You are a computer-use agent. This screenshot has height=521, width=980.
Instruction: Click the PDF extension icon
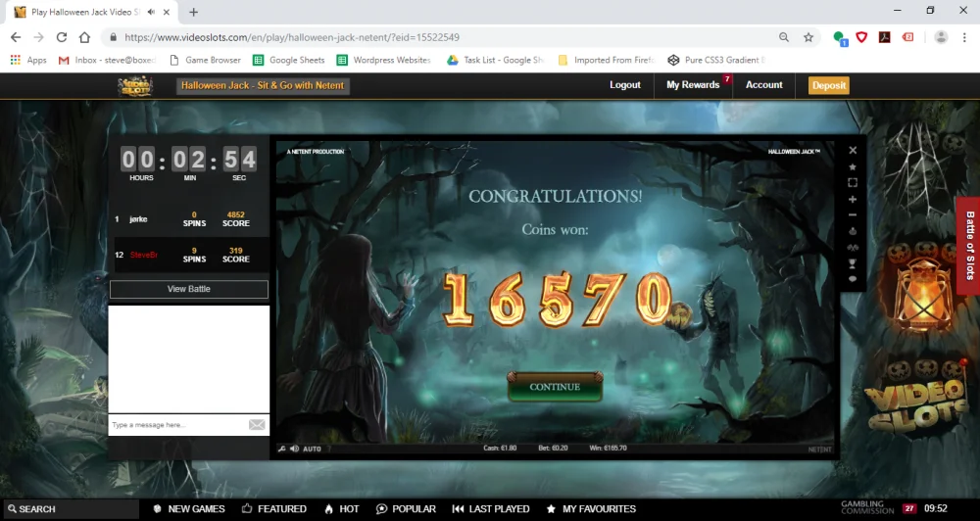(884, 37)
